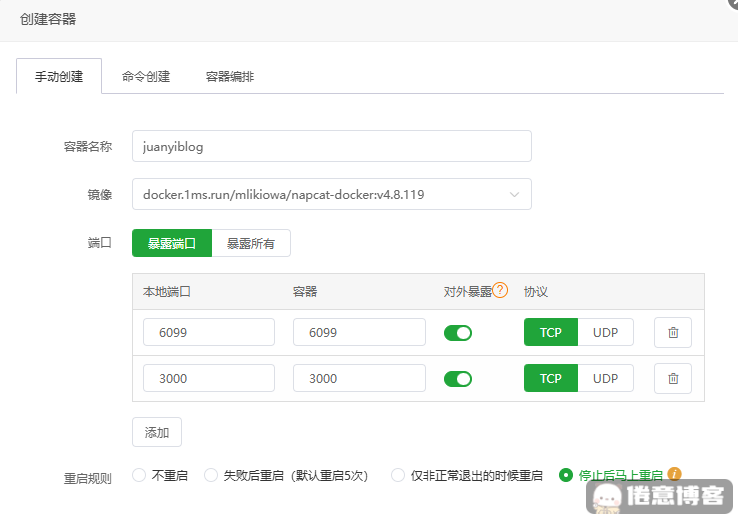Click the help icon beside 对外暴露
738x519 pixels.
(501, 291)
